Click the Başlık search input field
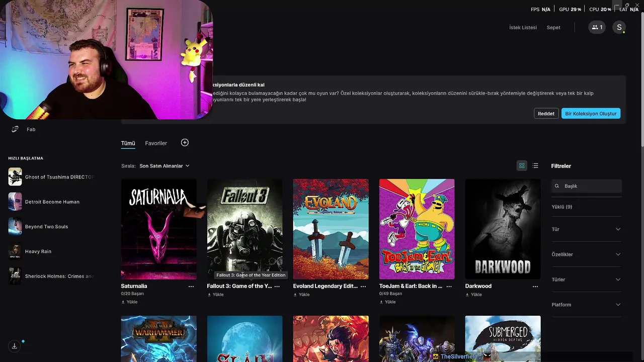644x362 pixels. [x=587, y=186]
